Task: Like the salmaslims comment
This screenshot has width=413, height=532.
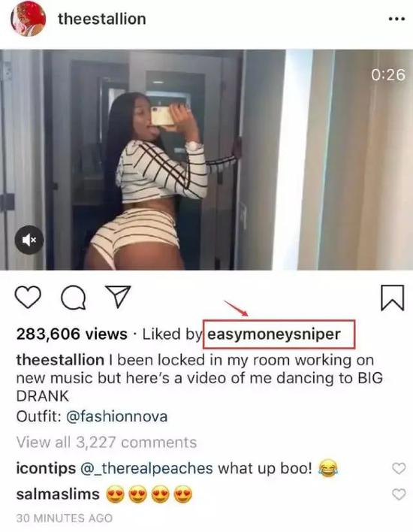Action: point(399,494)
